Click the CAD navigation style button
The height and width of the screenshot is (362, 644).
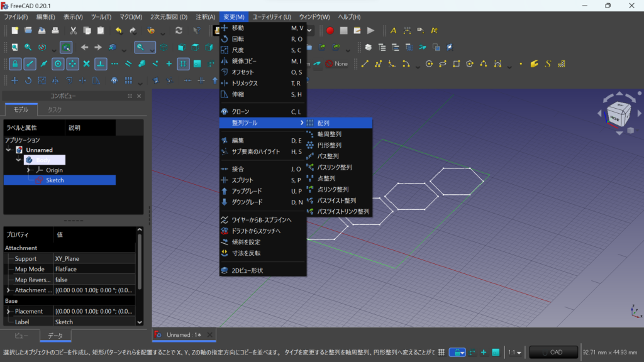pyautogui.click(x=553, y=352)
